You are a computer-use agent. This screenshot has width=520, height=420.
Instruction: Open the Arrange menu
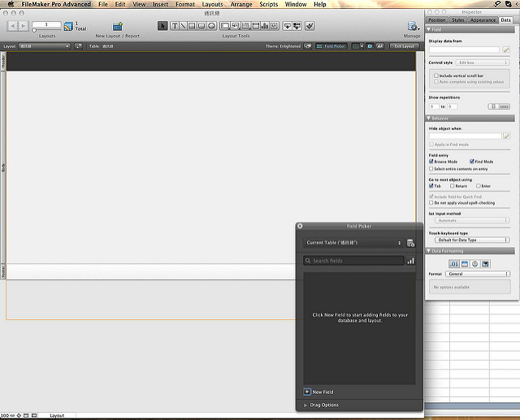pos(241,4)
